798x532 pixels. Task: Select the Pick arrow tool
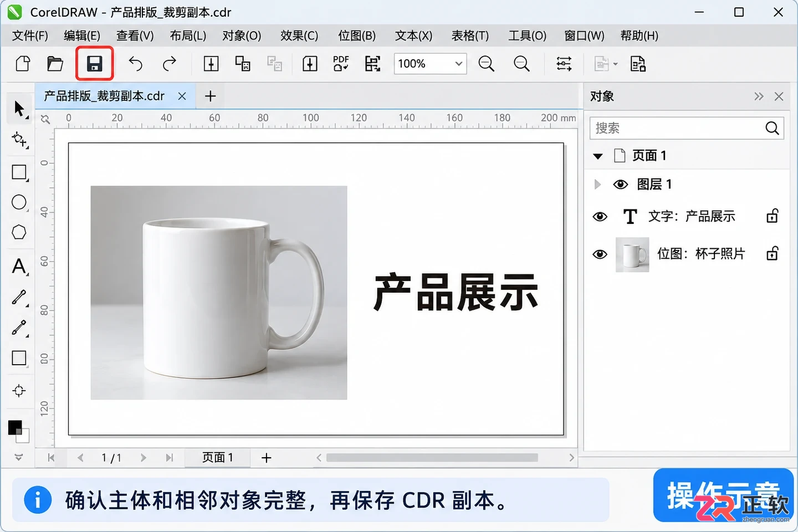click(19, 109)
